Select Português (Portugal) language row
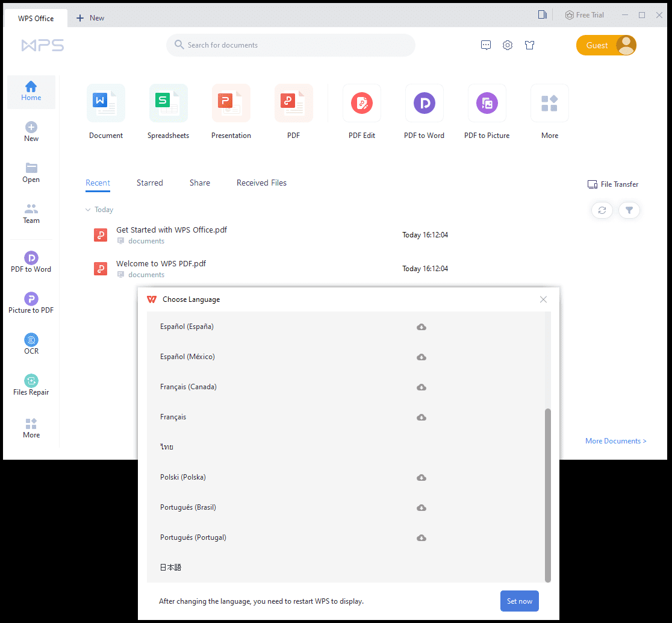The width and height of the screenshot is (672, 623). point(346,537)
